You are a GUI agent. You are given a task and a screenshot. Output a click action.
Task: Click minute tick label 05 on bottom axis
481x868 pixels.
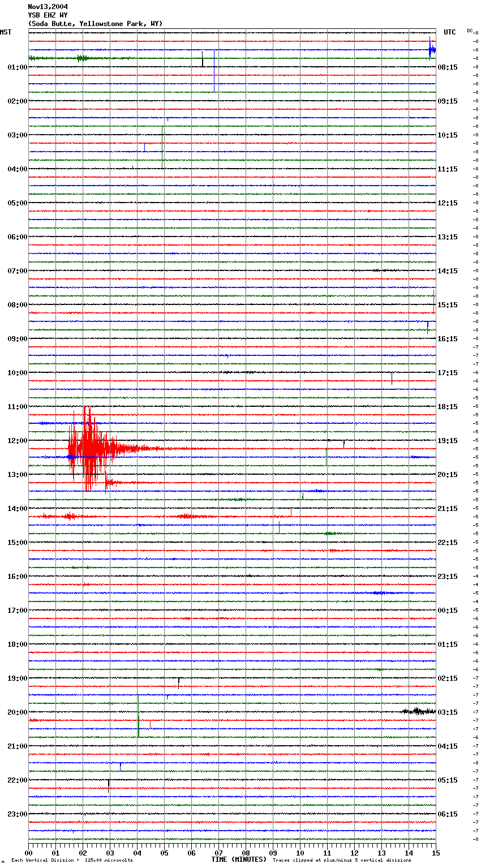(x=164, y=853)
